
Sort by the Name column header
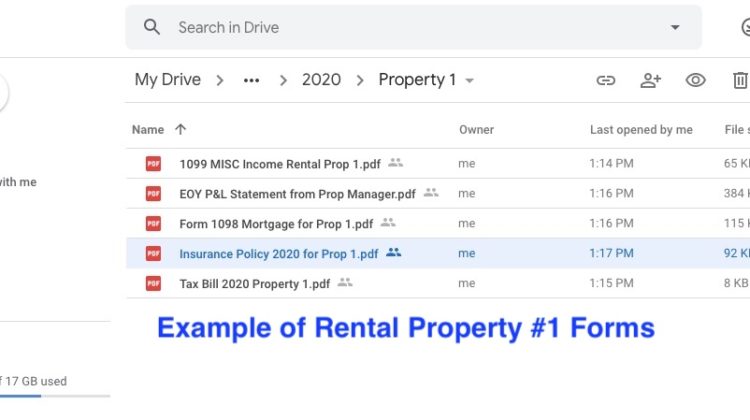coord(147,129)
